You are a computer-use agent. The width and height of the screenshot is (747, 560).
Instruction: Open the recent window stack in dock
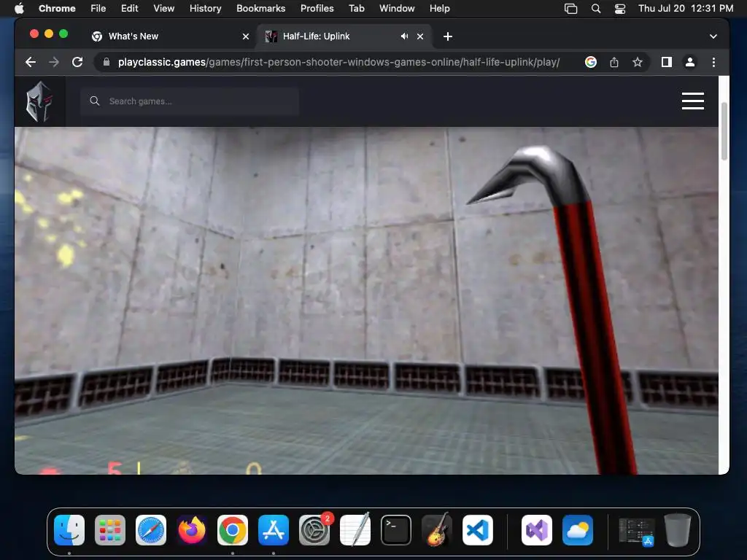click(x=636, y=531)
